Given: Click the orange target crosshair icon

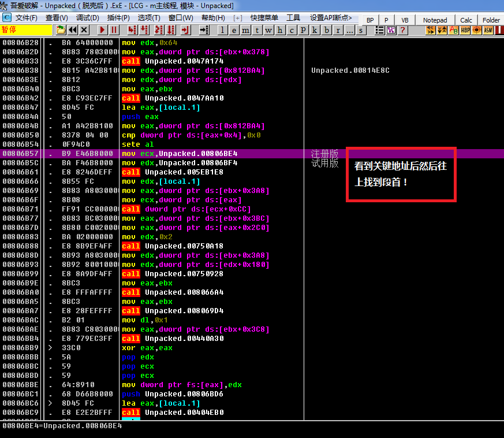Looking at the screenshot, I should 477,30.
